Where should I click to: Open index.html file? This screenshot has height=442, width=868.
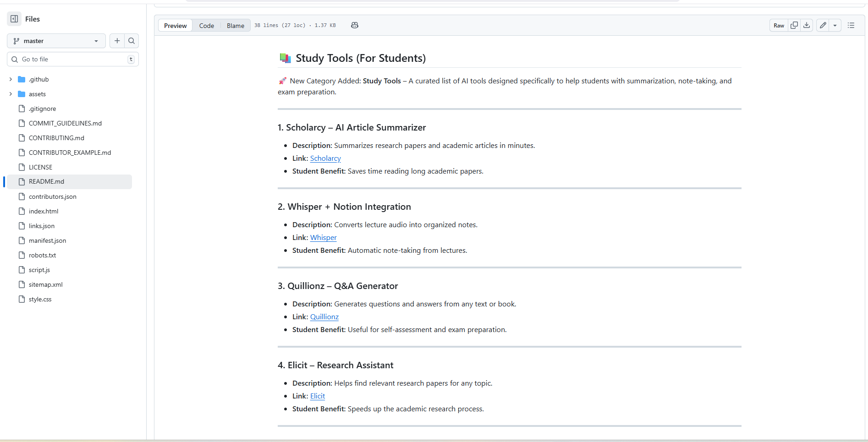pyautogui.click(x=44, y=211)
